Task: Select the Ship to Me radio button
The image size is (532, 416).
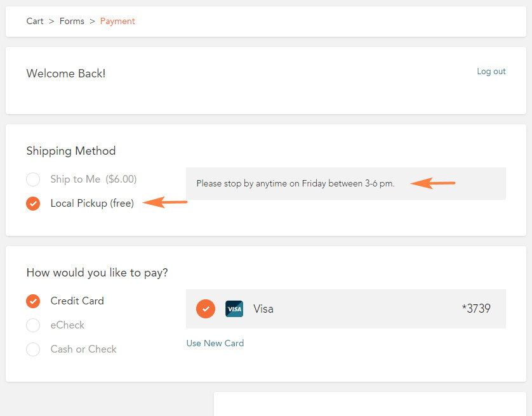Action: [x=33, y=179]
